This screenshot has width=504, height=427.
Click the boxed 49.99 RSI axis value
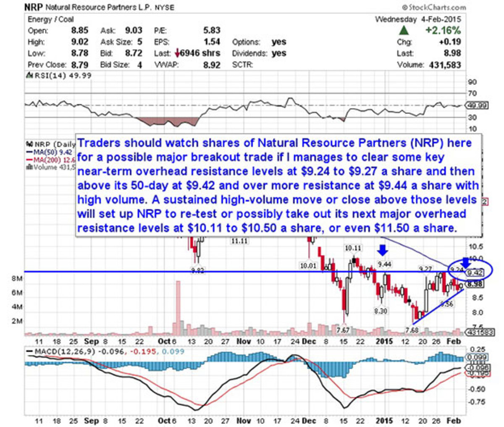pyautogui.click(x=477, y=105)
